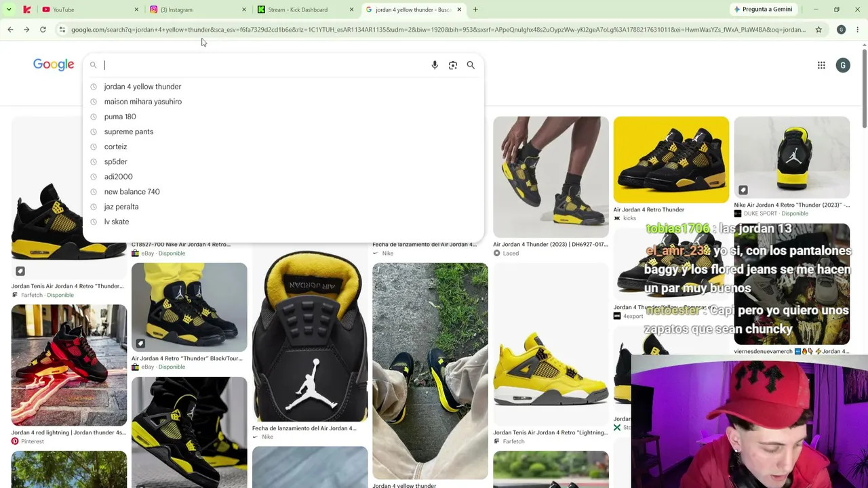Click the history clock icon beside 'lv skate'

94,222
